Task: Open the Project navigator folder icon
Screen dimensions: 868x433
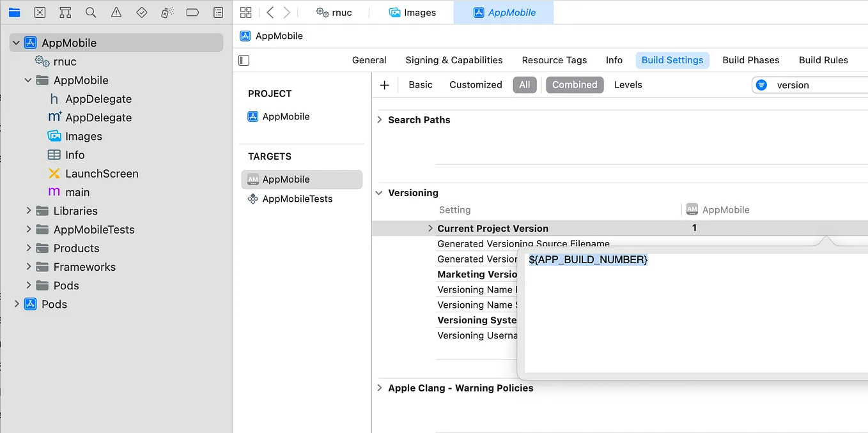Action: (x=14, y=12)
